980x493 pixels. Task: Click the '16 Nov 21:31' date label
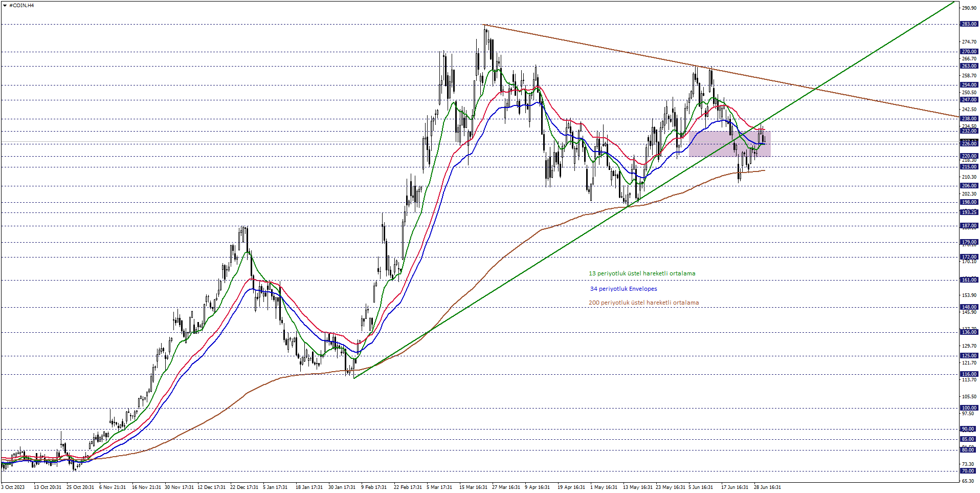pos(146,487)
